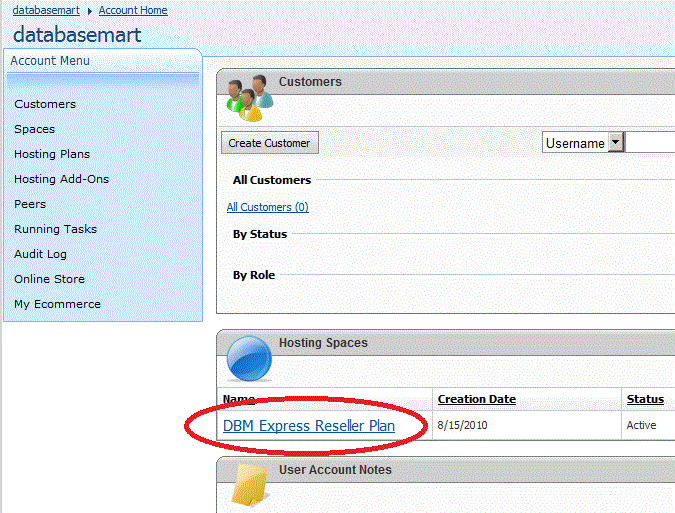Open Spaces in the Account Menu

[x=34, y=129]
